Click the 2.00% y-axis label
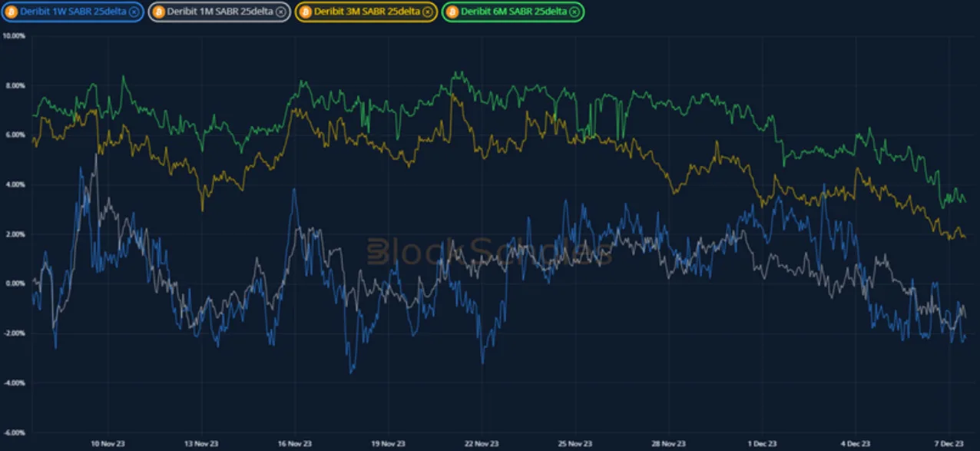Screen dimensions: 980x451 click(16, 234)
